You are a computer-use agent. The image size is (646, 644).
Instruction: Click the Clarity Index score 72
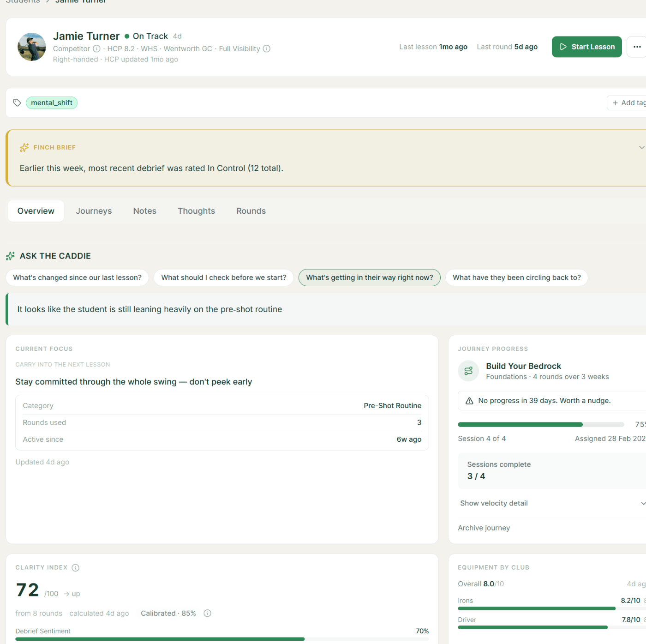click(27, 590)
